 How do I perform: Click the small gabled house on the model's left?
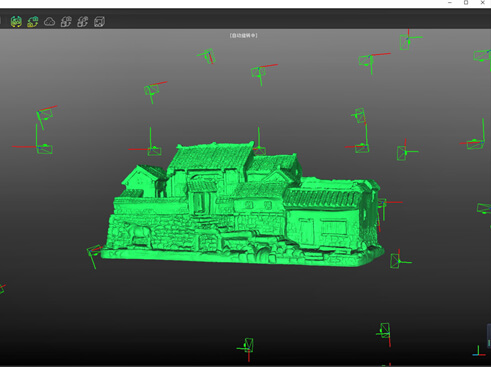[142, 180]
